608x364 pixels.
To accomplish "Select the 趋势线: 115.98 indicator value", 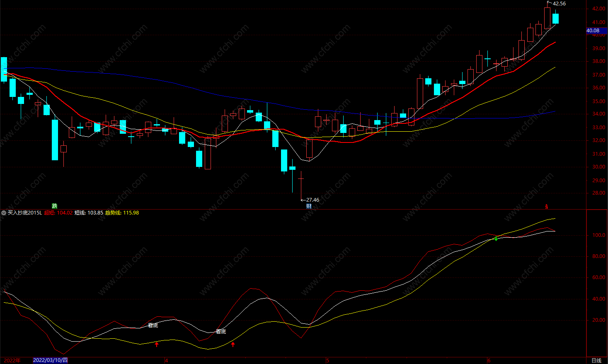I will (x=122, y=213).
